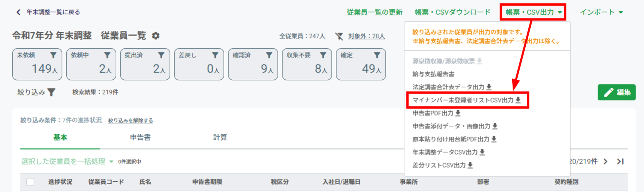
Task: Open the filter icon on 未依頼 card
Action: [x=53, y=55]
